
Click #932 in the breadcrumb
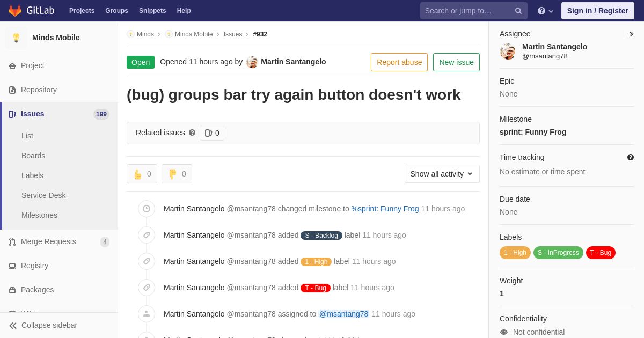coord(260,34)
